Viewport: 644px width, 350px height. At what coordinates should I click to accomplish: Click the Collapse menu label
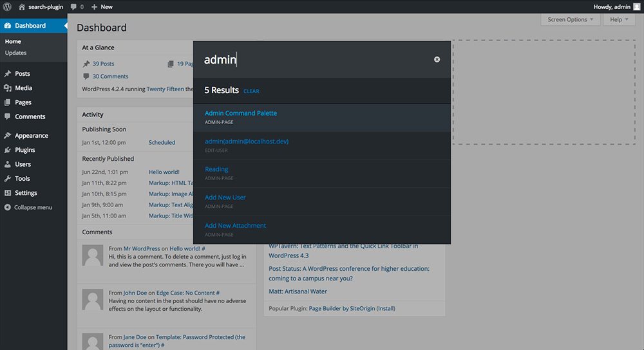[x=33, y=207]
